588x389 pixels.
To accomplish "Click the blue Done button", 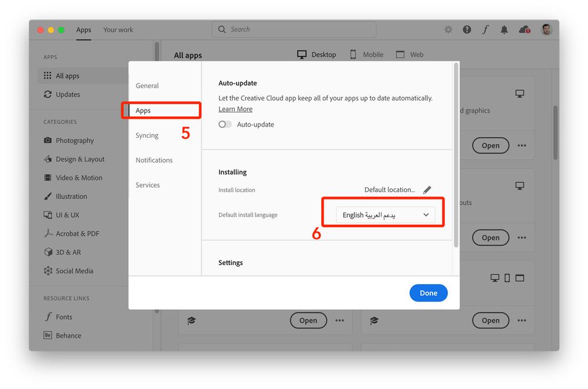I will [x=428, y=293].
